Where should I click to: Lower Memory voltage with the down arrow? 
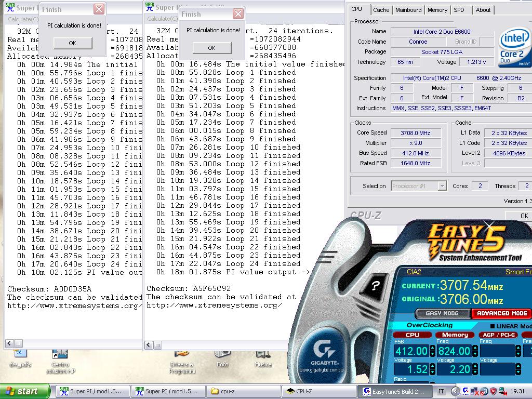coord(475,372)
